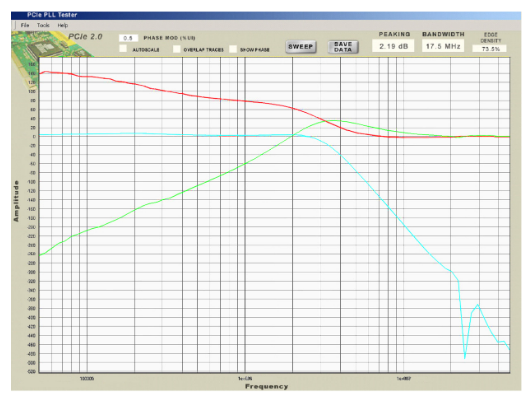Open the Help menu
This screenshot has width=532, height=399.
62,25
